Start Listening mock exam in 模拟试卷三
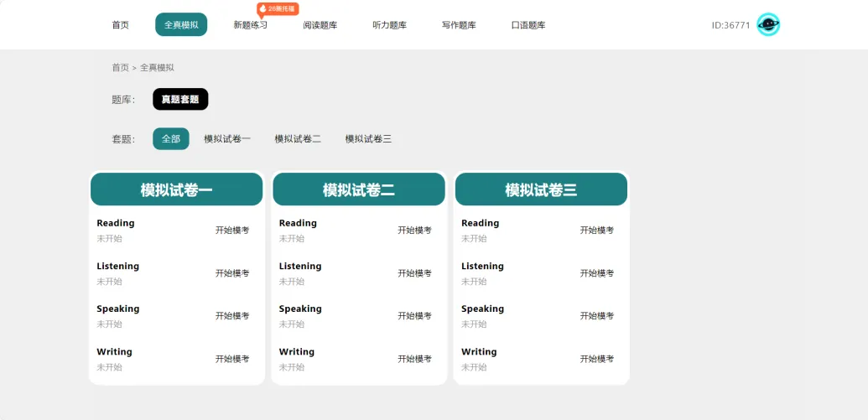Screen dimensions: 868x420 click(597, 272)
